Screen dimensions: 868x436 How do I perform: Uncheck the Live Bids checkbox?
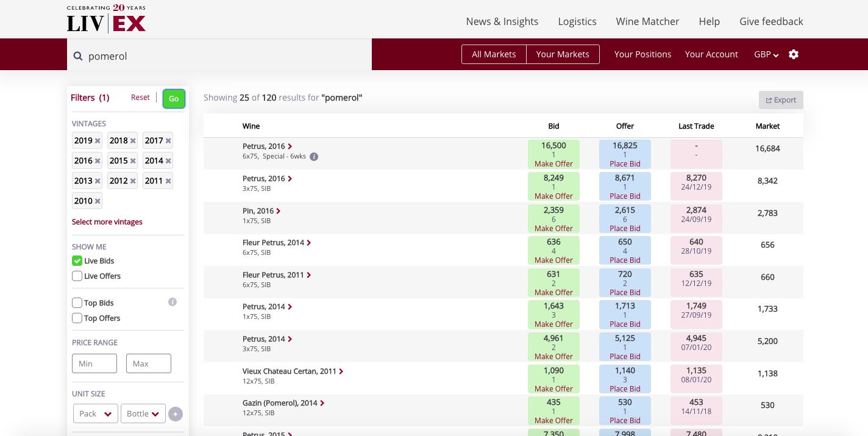click(x=77, y=261)
